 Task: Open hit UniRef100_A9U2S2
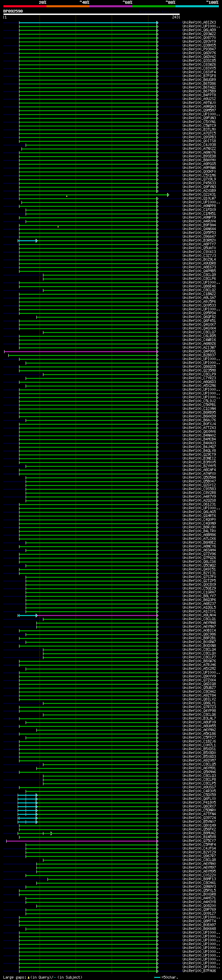coord(199,99)
